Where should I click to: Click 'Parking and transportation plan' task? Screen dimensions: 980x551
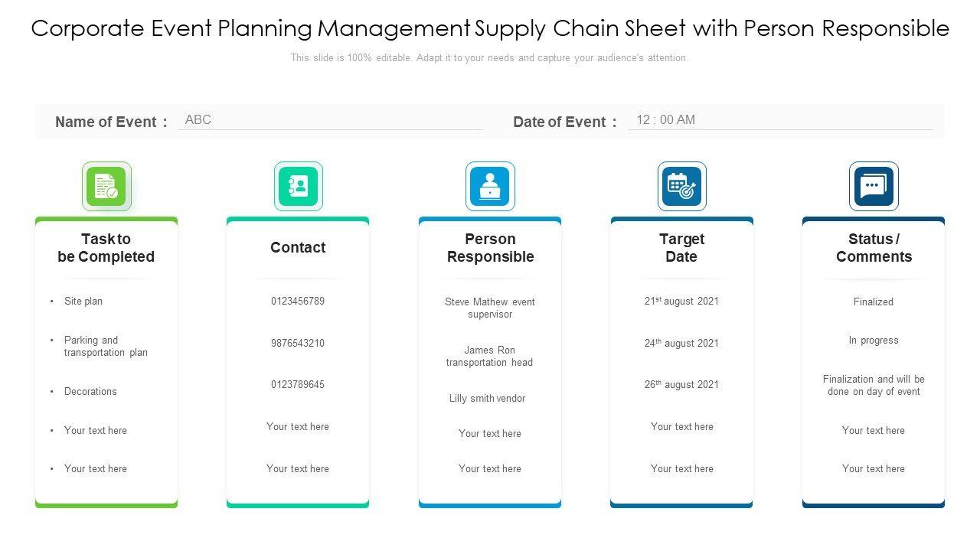click(x=106, y=347)
